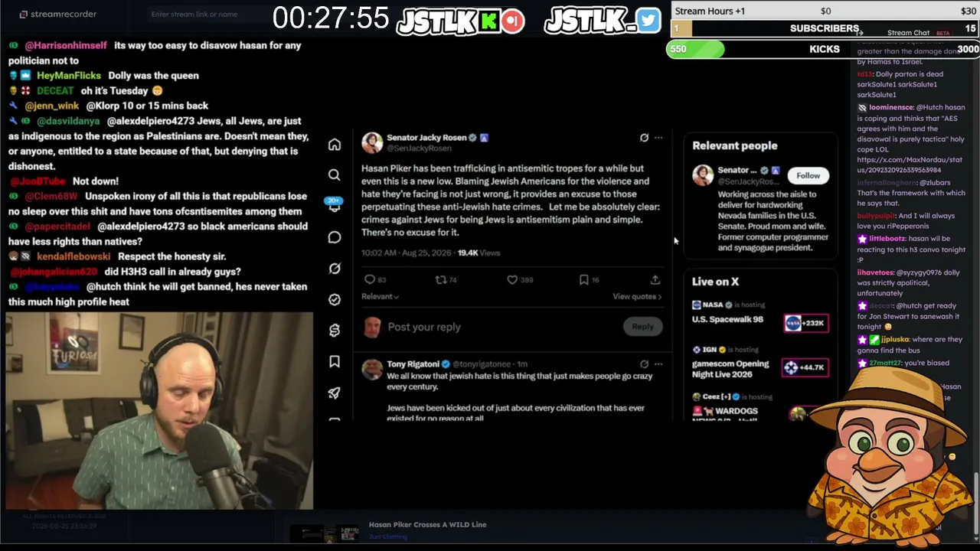Click username jjpluska in Stream Chat
The height and width of the screenshot is (551, 980).
(895, 340)
